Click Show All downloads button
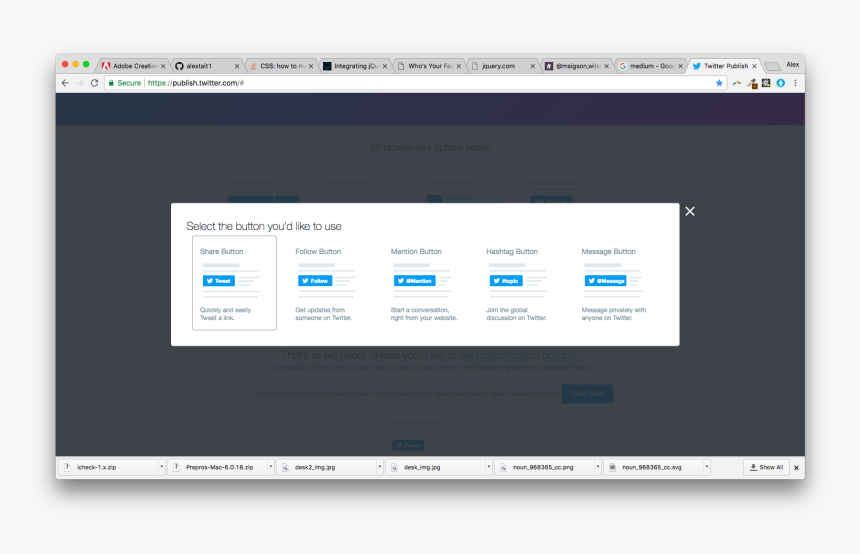 click(x=766, y=467)
